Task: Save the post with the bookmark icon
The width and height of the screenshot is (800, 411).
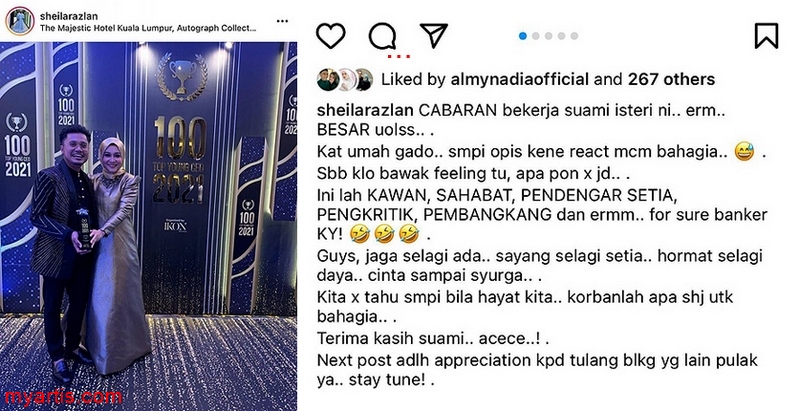Action: [x=766, y=36]
